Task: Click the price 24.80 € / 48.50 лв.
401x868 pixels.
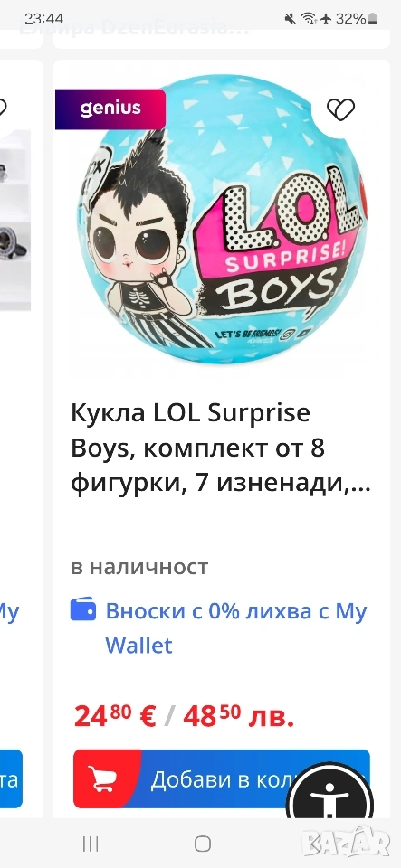Action: pos(184,717)
